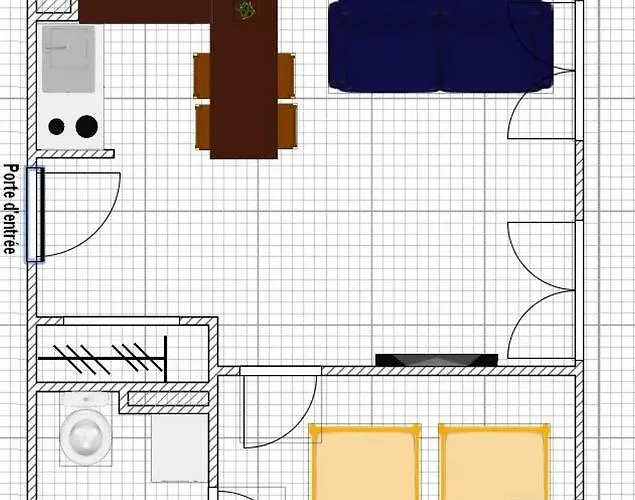Select the closet hanging rail
Viewport: 635px width, 500px height.
(x=102, y=359)
